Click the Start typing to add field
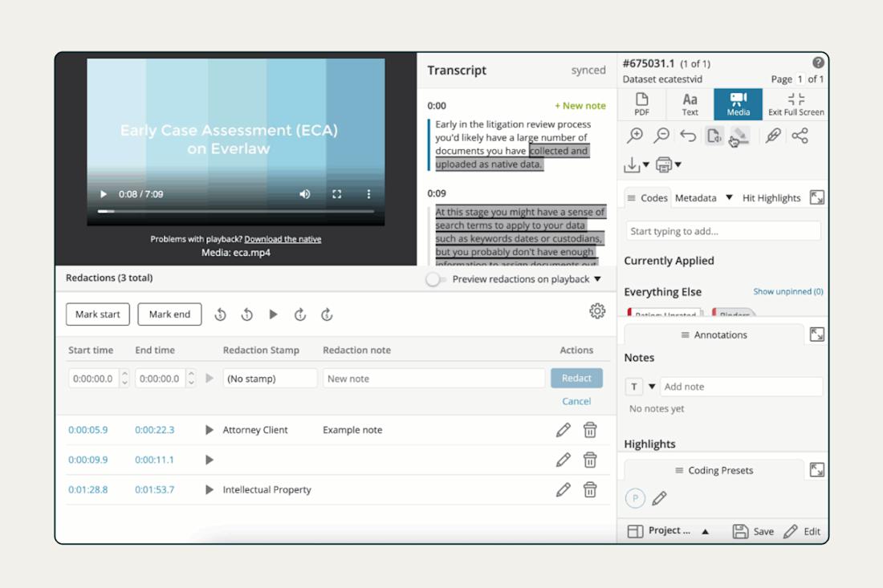The width and height of the screenshot is (883, 588). (x=723, y=231)
